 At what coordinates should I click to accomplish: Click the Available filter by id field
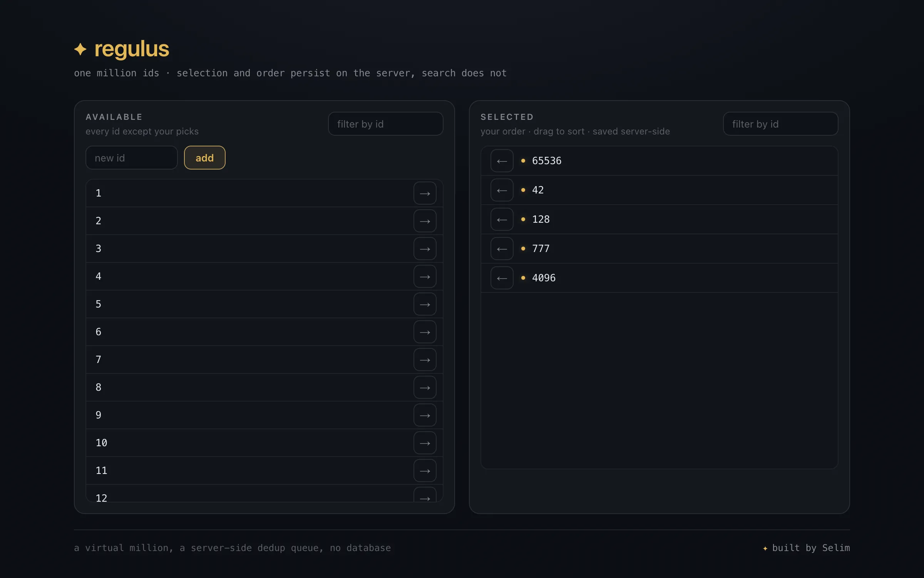pyautogui.click(x=385, y=124)
